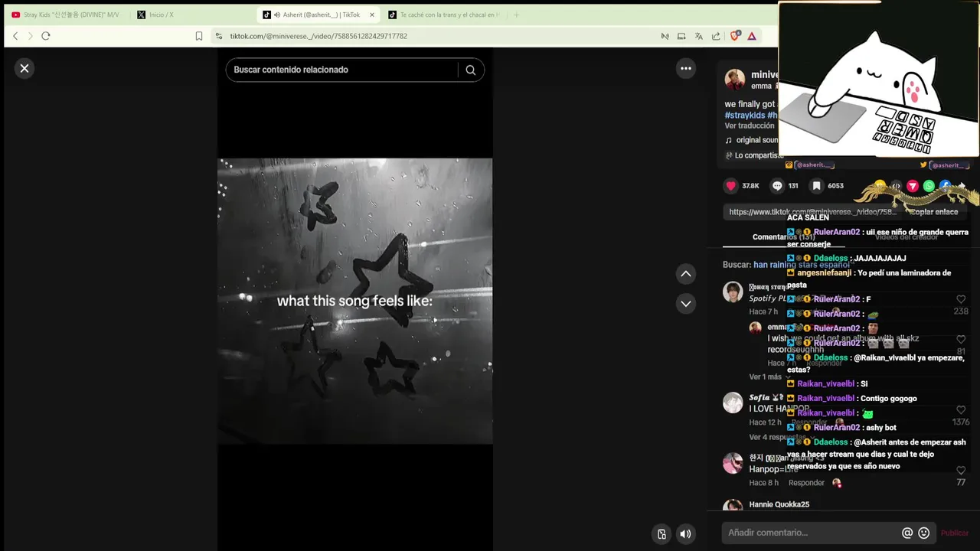Click the Publicar button

[x=955, y=533]
